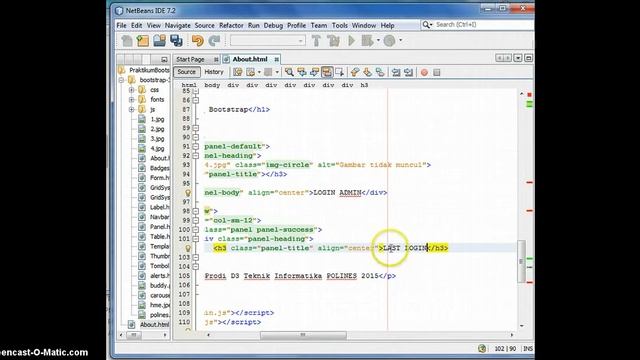Click the New File toolbar icon

(x=127, y=40)
